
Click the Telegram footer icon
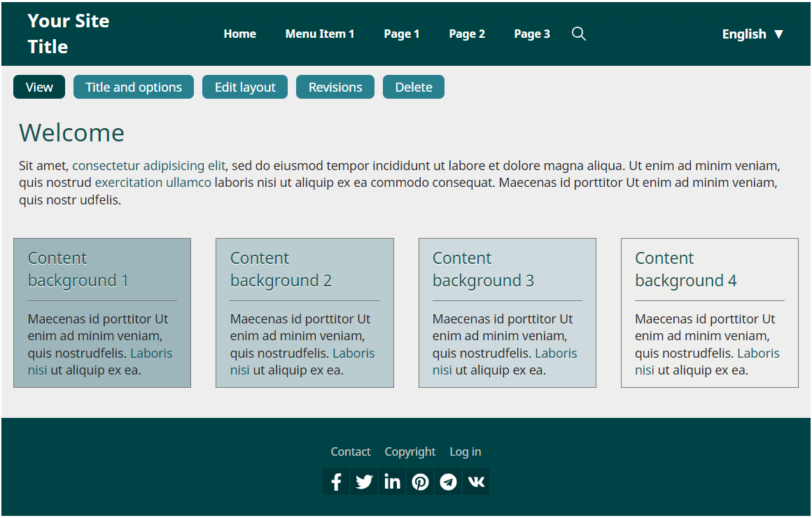[x=448, y=482]
